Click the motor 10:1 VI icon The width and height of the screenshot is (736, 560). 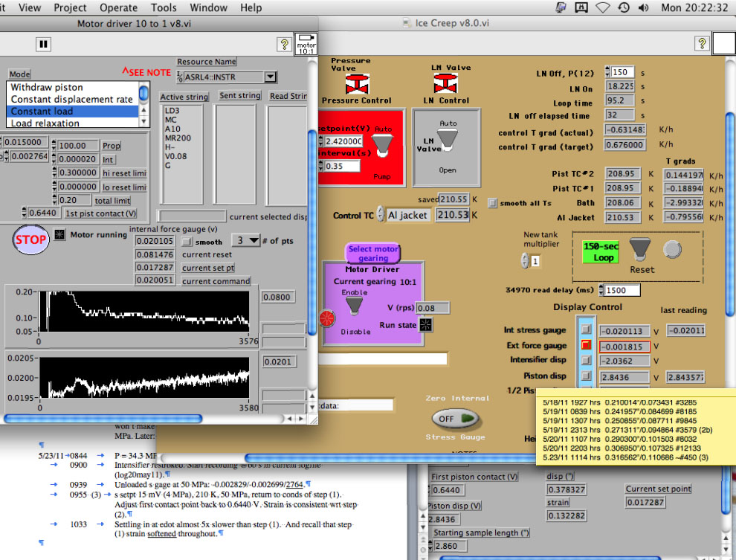point(306,43)
